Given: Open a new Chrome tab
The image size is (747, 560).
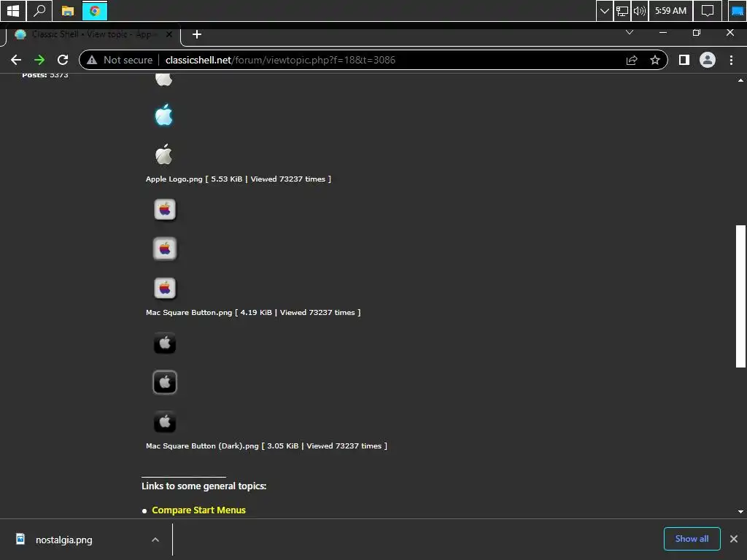Looking at the screenshot, I should (x=197, y=34).
